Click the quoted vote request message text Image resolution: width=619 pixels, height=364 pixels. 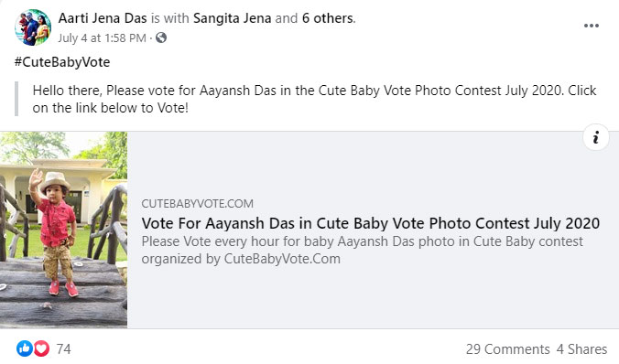click(314, 99)
